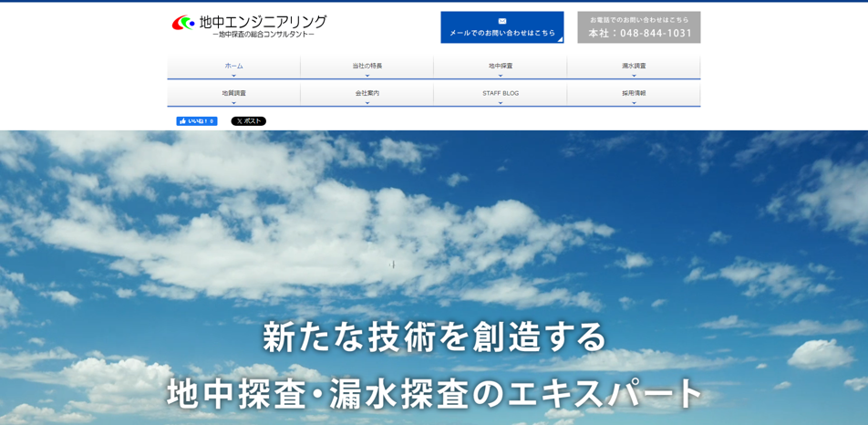Open the 当社の特長 menu item
Image resolution: width=868 pixels, height=425 pixels.
[367, 66]
